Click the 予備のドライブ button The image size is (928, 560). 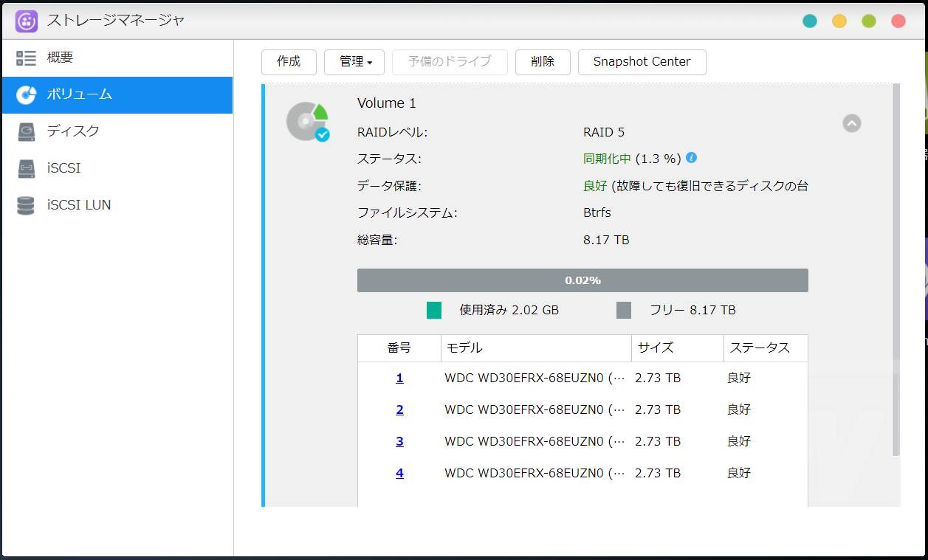tap(450, 62)
